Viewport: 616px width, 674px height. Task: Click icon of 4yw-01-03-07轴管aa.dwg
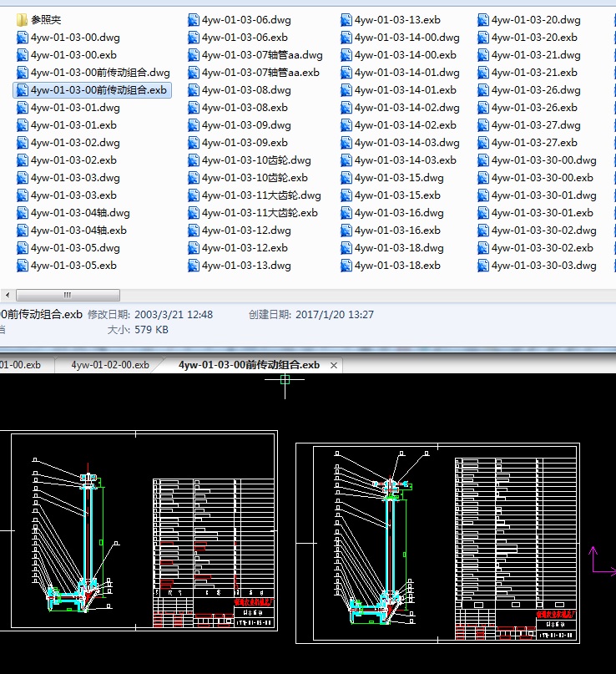point(194,55)
